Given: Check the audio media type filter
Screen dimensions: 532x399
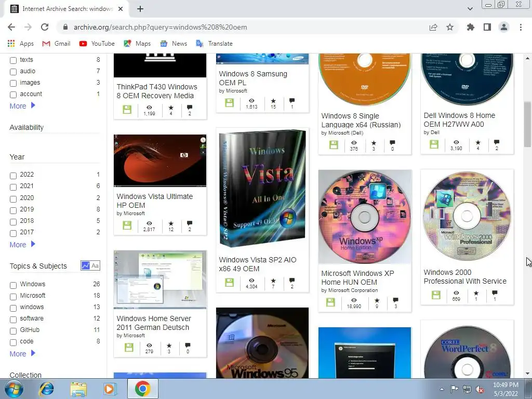Looking at the screenshot, I should 13,72.
